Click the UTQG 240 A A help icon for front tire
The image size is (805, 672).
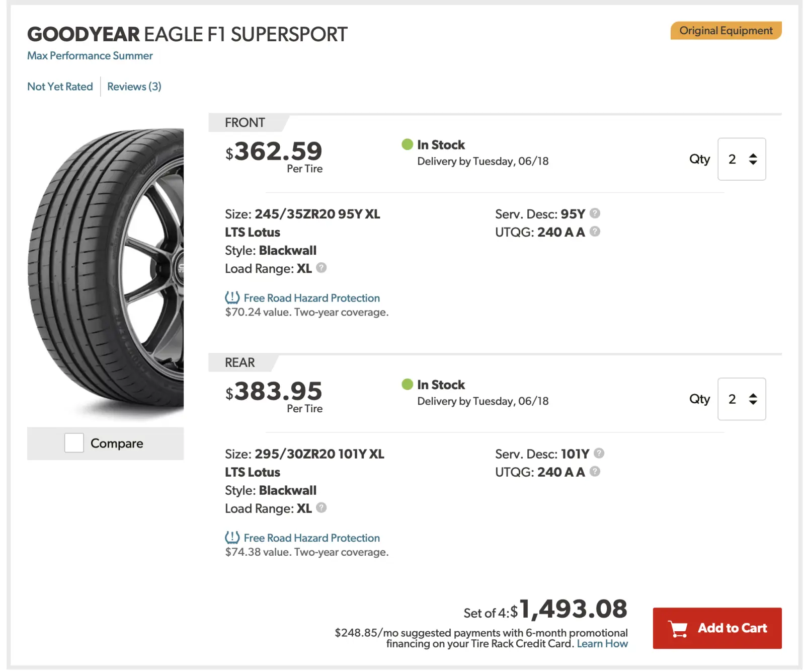[595, 232]
